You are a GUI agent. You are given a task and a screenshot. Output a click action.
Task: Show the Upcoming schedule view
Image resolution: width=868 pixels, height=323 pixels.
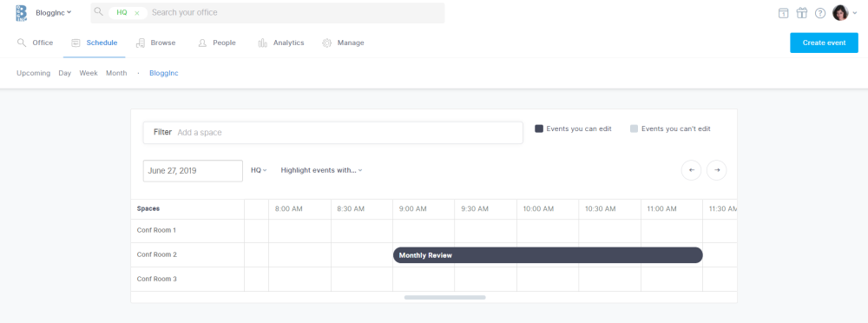click(x=33, y=73)
